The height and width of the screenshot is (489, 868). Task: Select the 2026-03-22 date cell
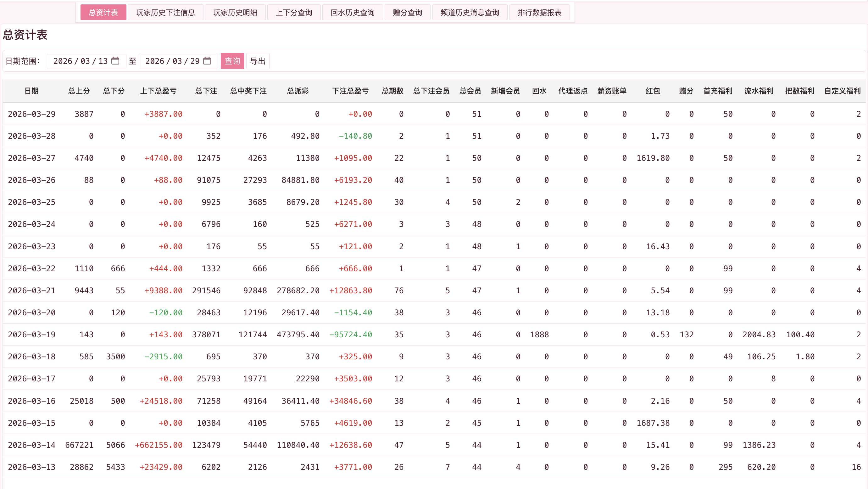[x=32, y=268]
